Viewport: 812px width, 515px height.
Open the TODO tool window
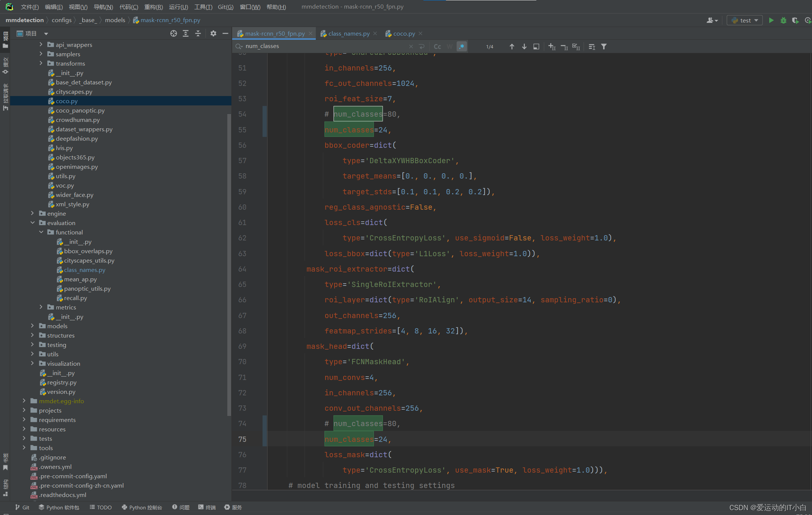pos(101,507)
